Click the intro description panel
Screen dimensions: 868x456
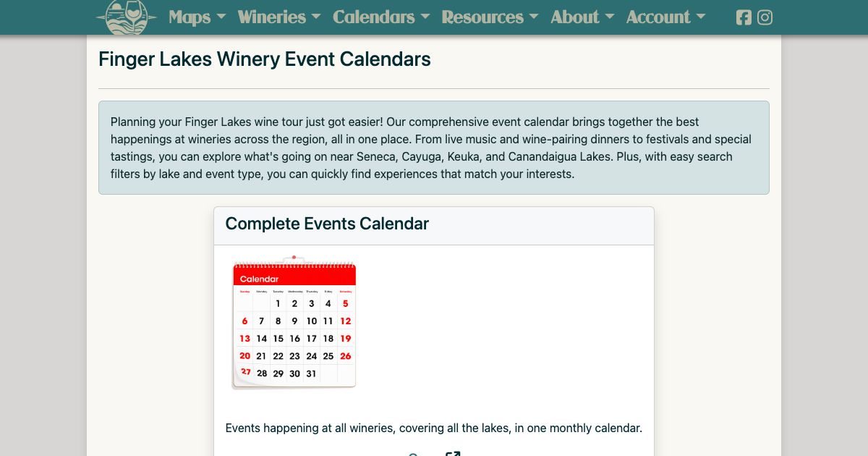[434, 148]
